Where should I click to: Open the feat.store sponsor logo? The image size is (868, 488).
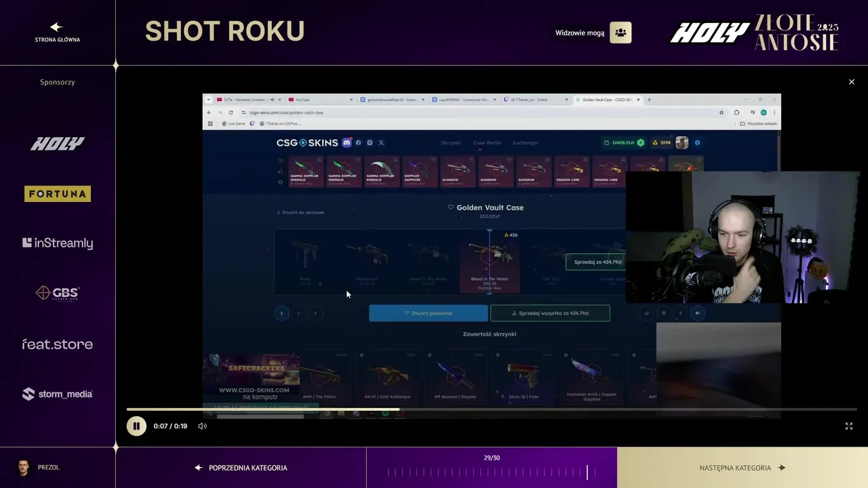58,344
